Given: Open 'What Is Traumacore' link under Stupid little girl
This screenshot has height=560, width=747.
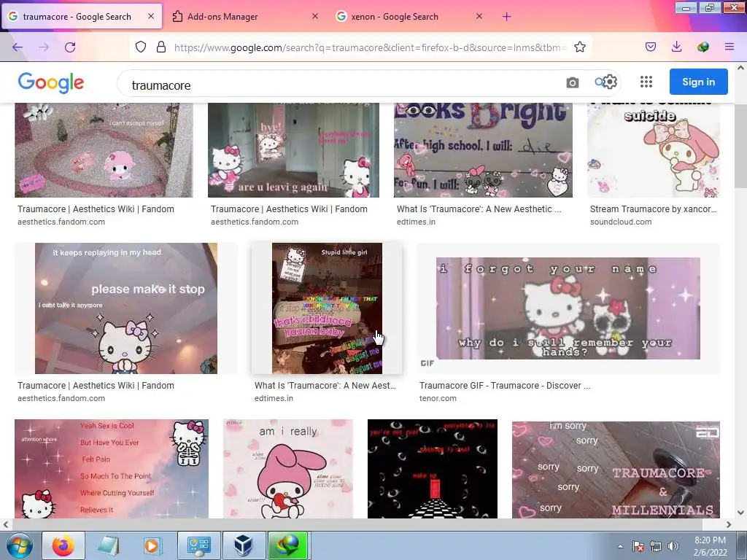Looking at the screenshot, I should pos(325,386).
